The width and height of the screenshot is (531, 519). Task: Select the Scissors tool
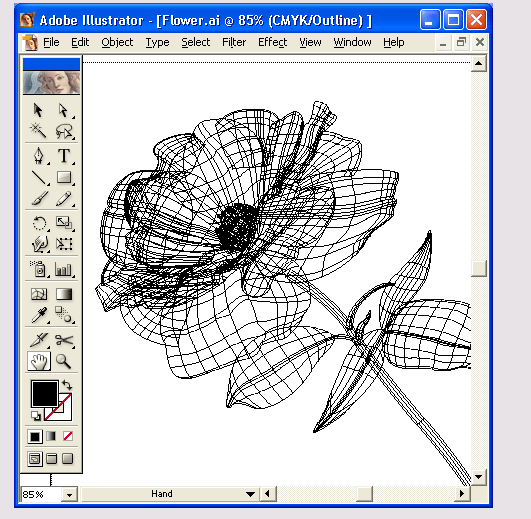coord(64,340)
